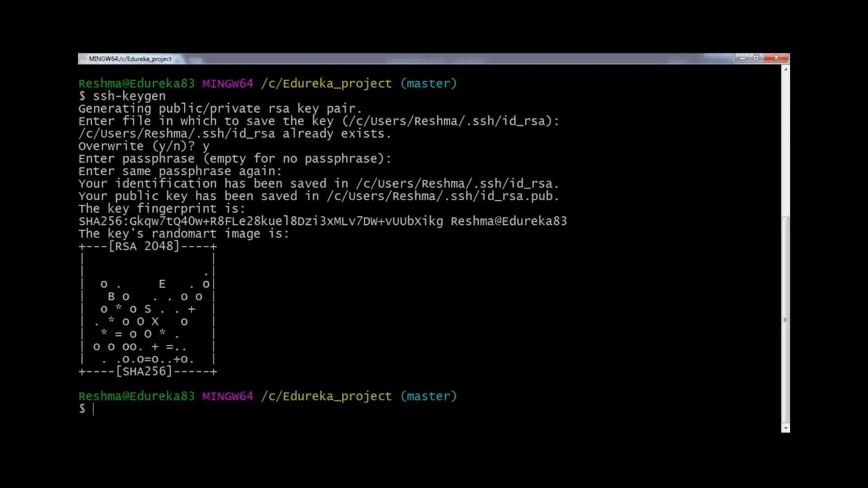The image size is (868, 488).
Task: Click 'Enter same passphrase again:' line
Action: [180, 172]
